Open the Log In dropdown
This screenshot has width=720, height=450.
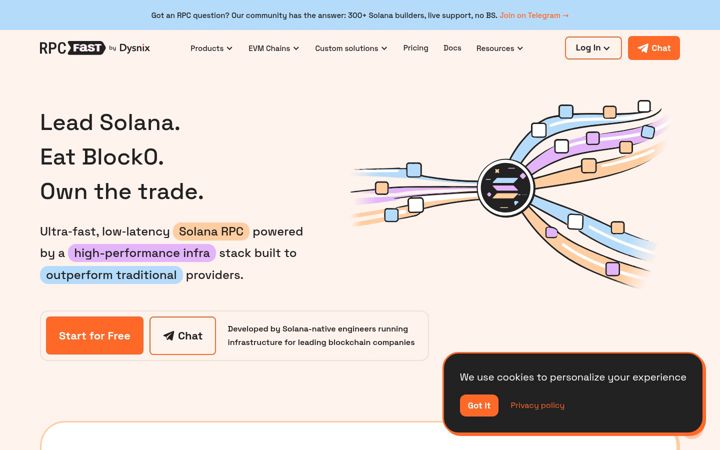pos(593,48)
